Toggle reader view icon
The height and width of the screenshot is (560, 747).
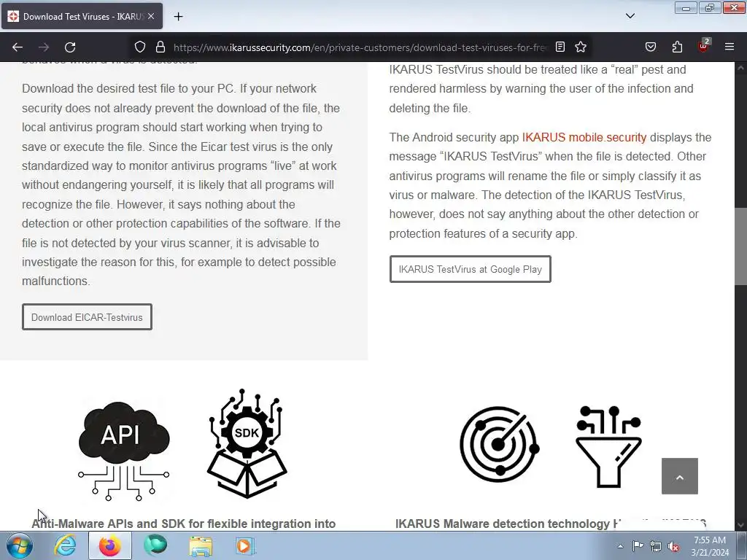560,47
